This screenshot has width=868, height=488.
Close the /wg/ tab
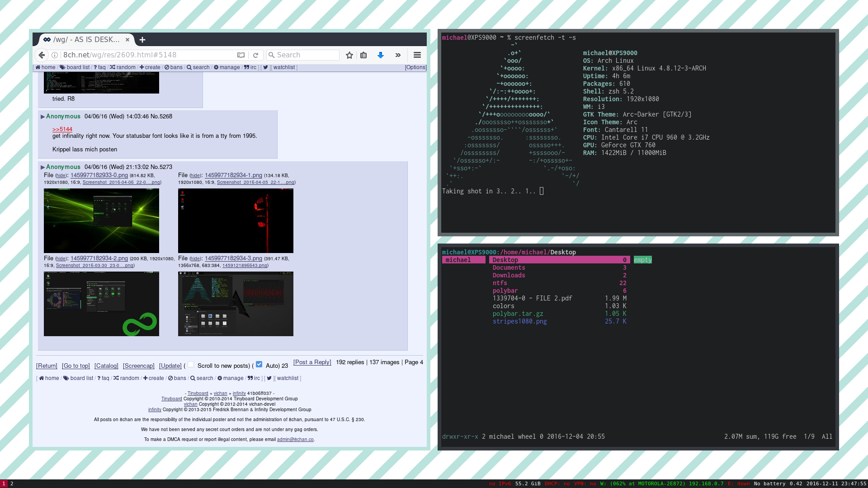tap(127, 40)
